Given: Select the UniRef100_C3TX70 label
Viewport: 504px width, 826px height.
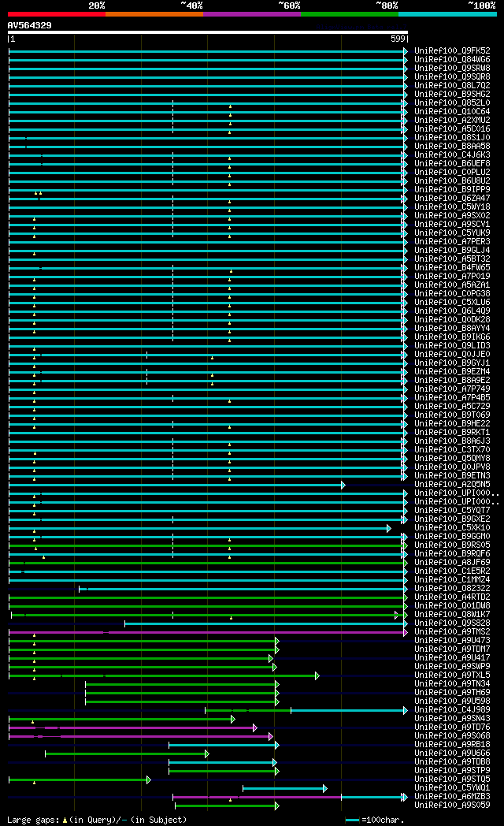Looking at the screenshot, I should coord(452,449).
